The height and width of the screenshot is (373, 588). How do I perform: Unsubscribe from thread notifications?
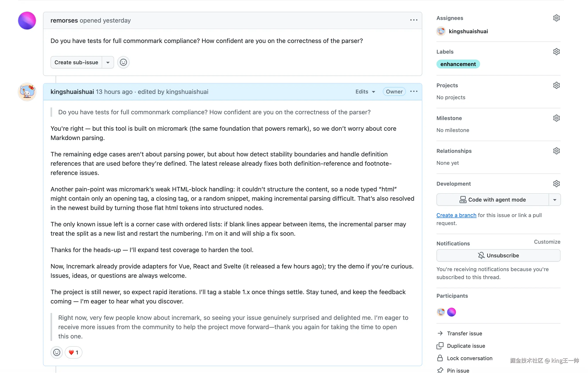(498, 255)
